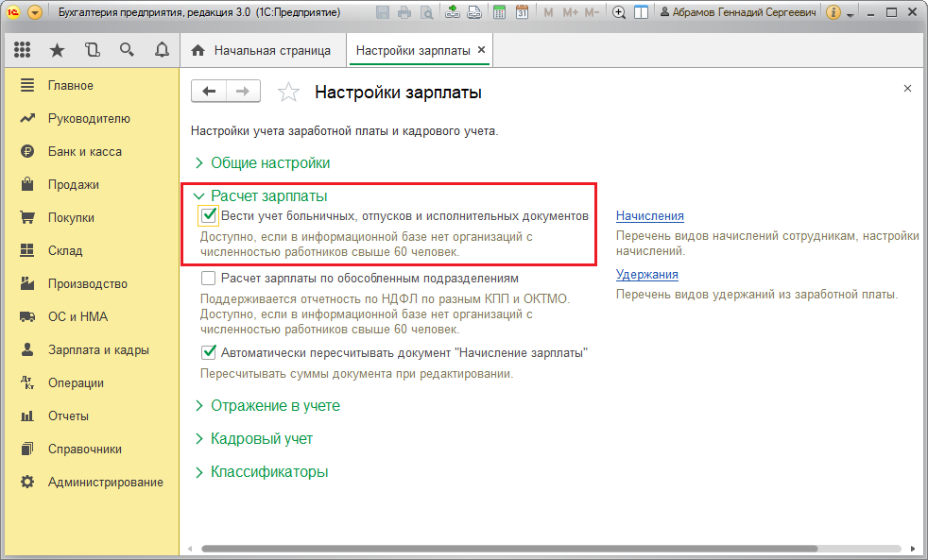Click the get link icon with green arrow

click(453, 12)
